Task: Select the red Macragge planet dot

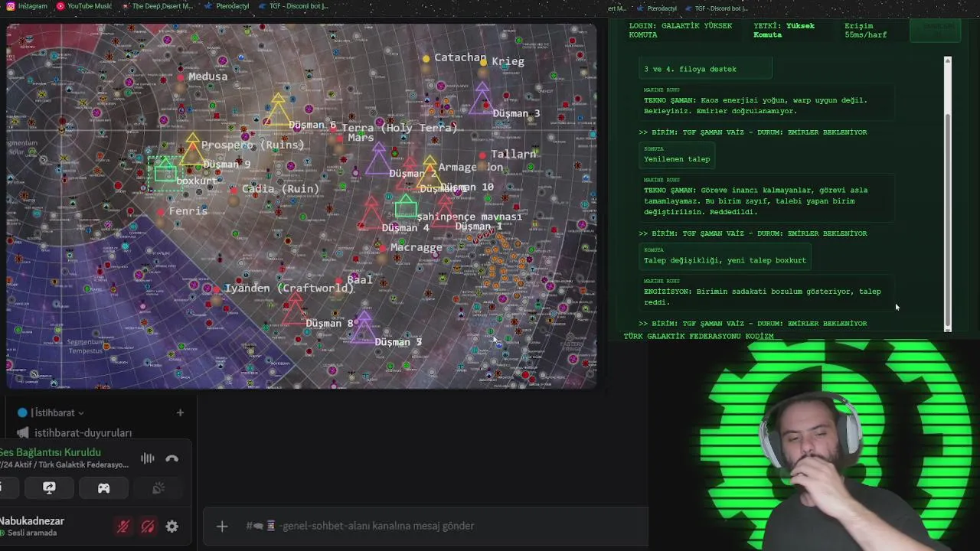Action: point(382,248)
